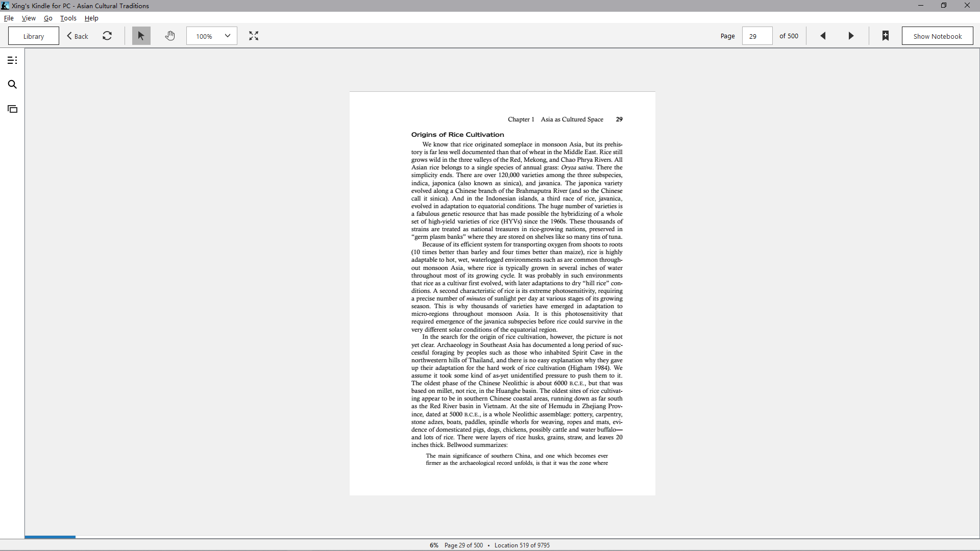The height and width of the screenshot is (551, 980).
Task: Click the 'of 500' page count label
Action: (x=789, y=36)
